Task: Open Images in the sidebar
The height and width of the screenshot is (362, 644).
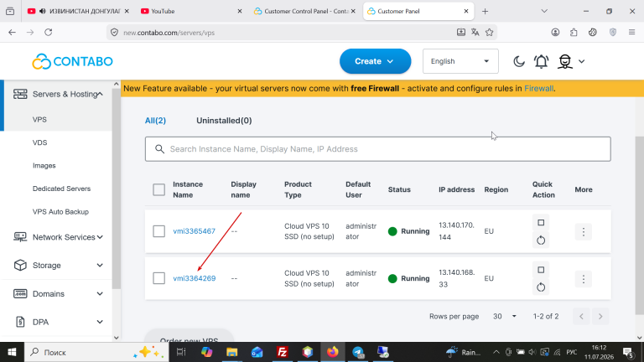Action: click(x=44, y=165)
